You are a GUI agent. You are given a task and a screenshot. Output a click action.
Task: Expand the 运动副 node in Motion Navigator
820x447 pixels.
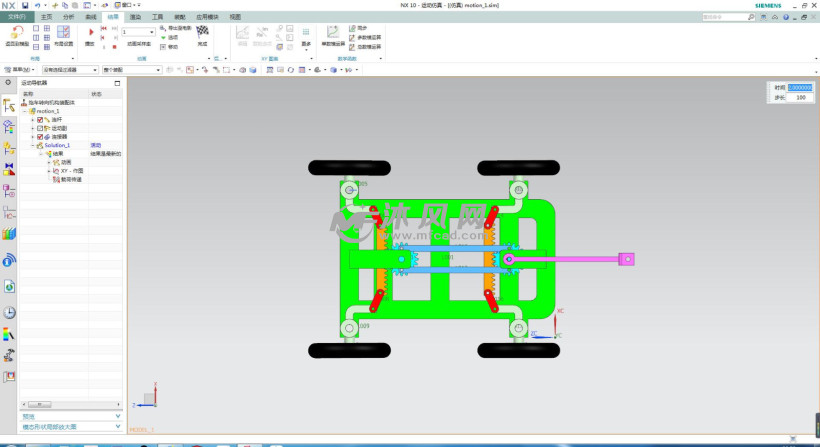pyautogui.click(x=33, y=128)
